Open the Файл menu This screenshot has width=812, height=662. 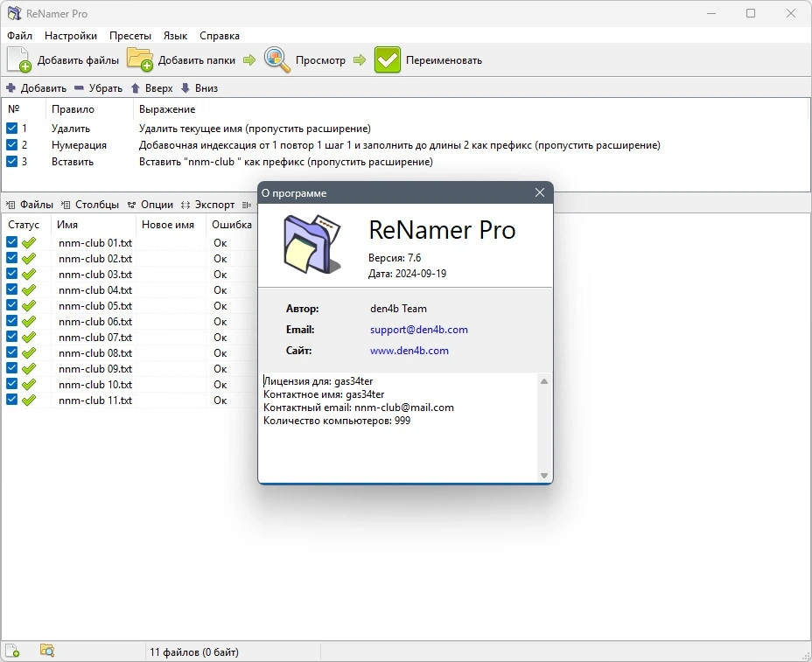pos(19,36)
